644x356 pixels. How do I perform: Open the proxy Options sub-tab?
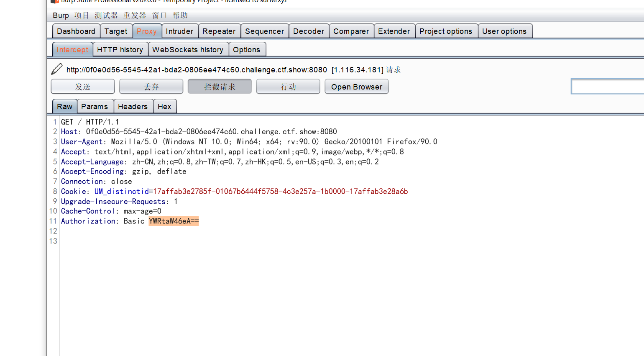point(247,49)
